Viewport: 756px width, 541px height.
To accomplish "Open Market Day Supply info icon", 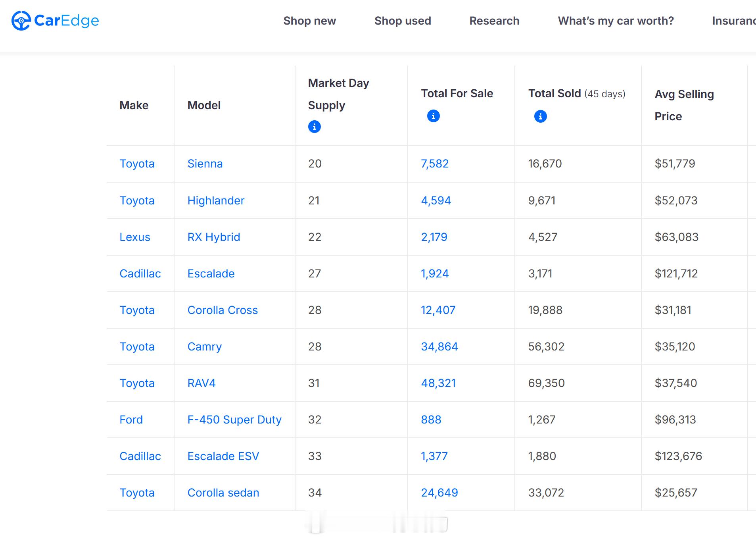I will (315, 127).
